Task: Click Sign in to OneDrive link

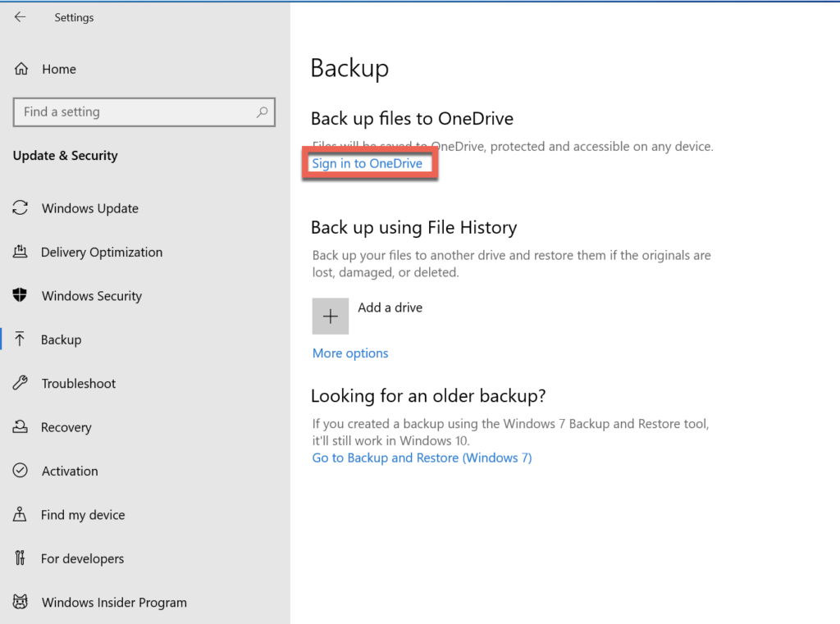Action: (x=367, y=163)
